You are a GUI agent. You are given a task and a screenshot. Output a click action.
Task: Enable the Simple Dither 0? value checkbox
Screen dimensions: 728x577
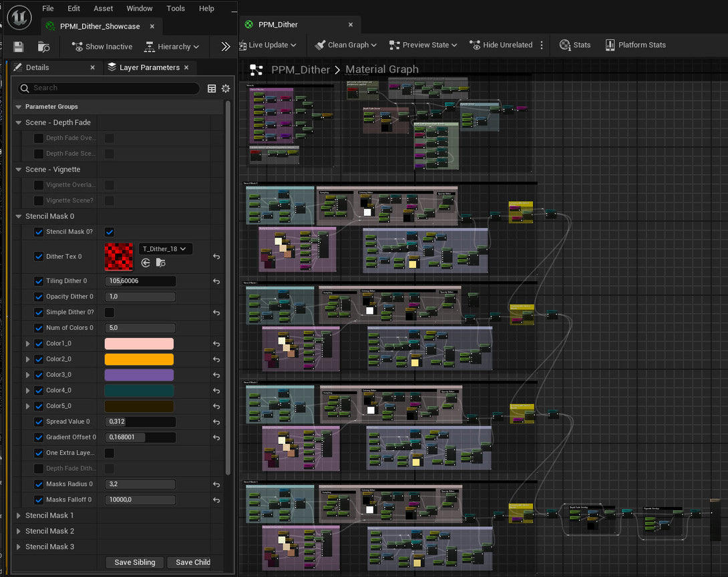tap(110, 313)
